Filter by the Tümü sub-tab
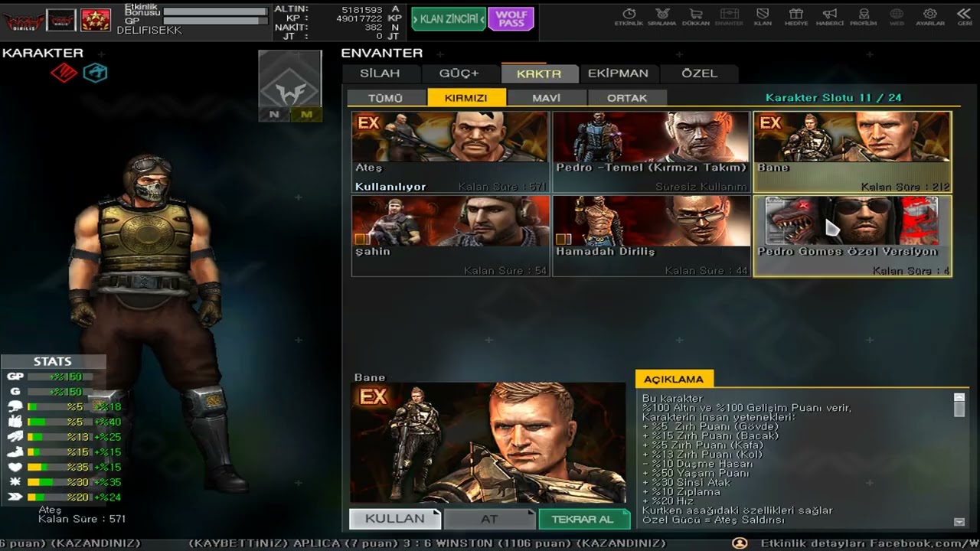Viewport: 980px width, 551px height. pos(385,98)
